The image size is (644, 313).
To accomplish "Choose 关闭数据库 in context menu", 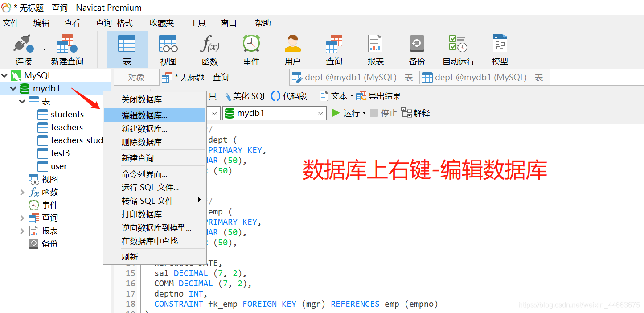I will coord(155,99).
